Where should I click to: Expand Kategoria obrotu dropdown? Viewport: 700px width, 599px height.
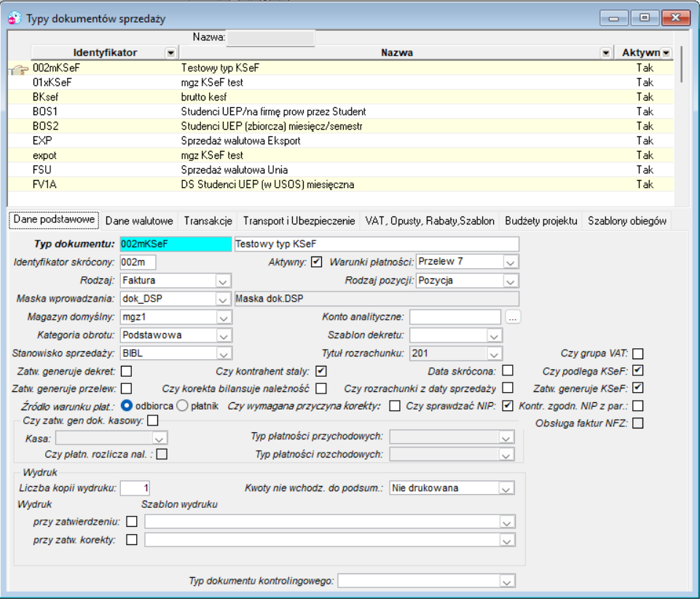coord(224,335)
